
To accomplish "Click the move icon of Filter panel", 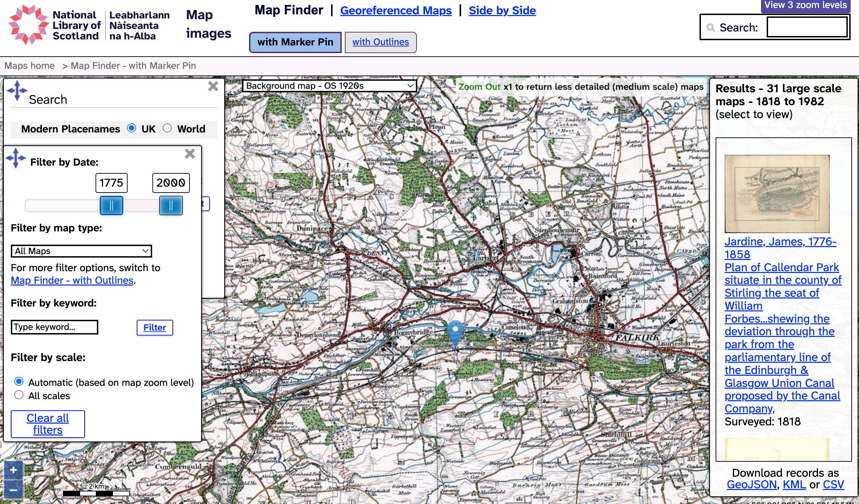I will pyautogui.click(x=16, y=158).
